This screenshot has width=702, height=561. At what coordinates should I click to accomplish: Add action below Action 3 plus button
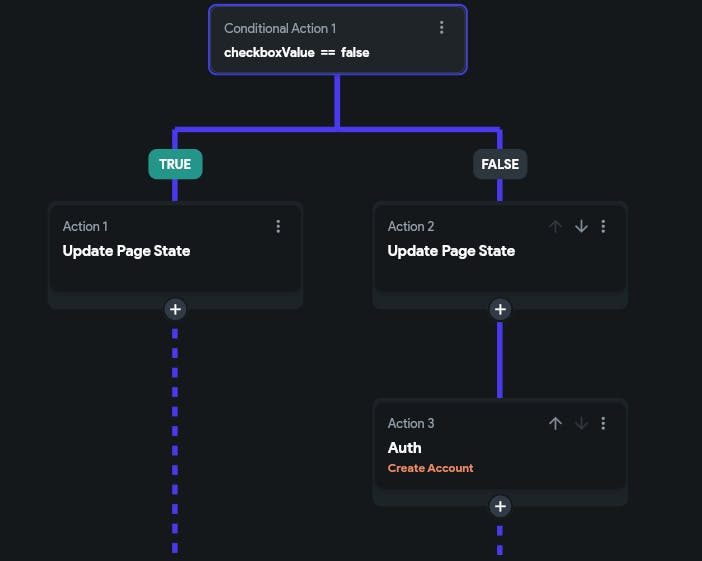[x=500, y=506]
